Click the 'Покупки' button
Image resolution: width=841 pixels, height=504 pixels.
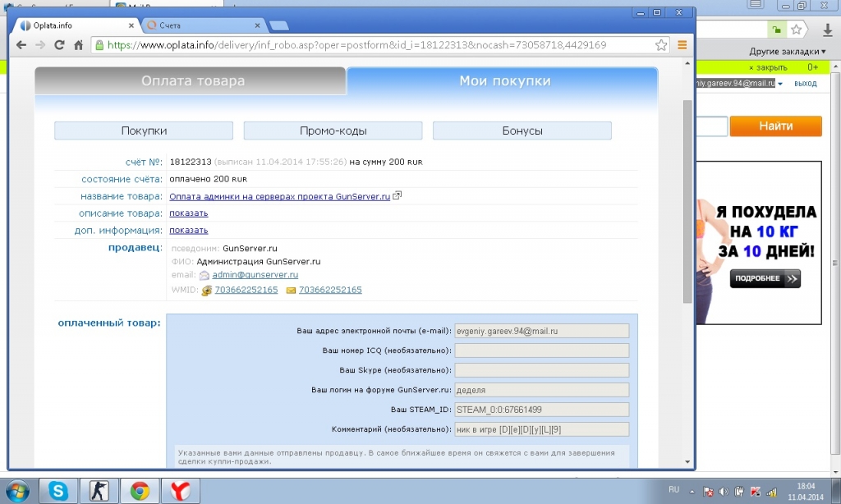coord(144,131)
